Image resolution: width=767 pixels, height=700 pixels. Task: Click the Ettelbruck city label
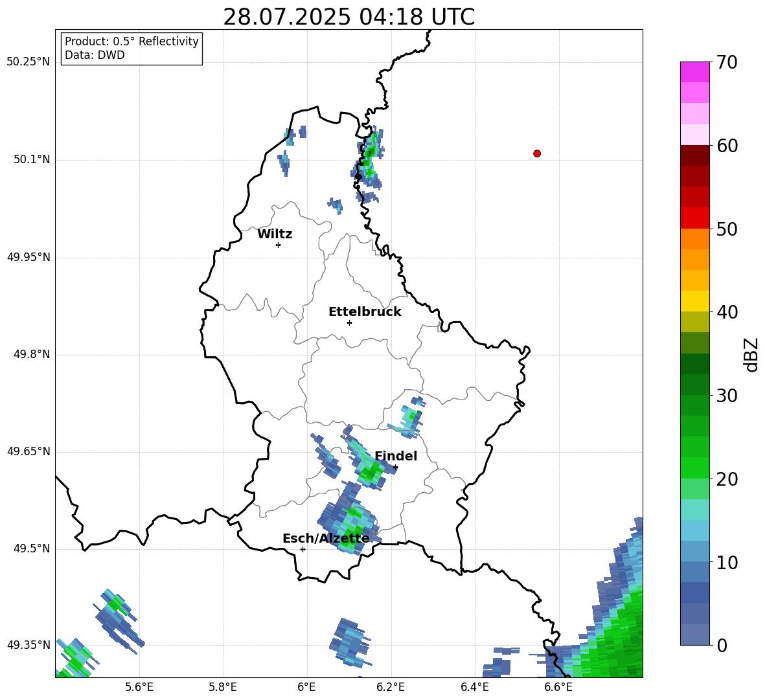[365, 312]
